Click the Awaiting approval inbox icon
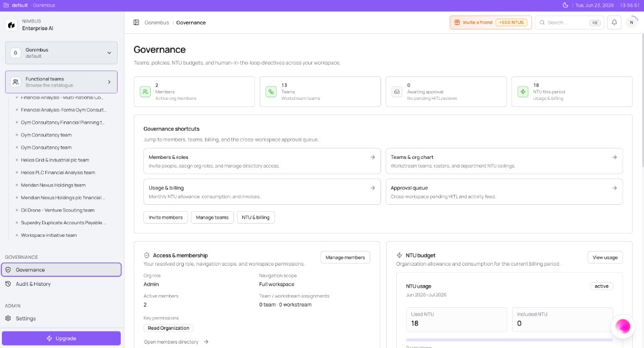This screenshot has height=348, width=644. click(397, 92)
